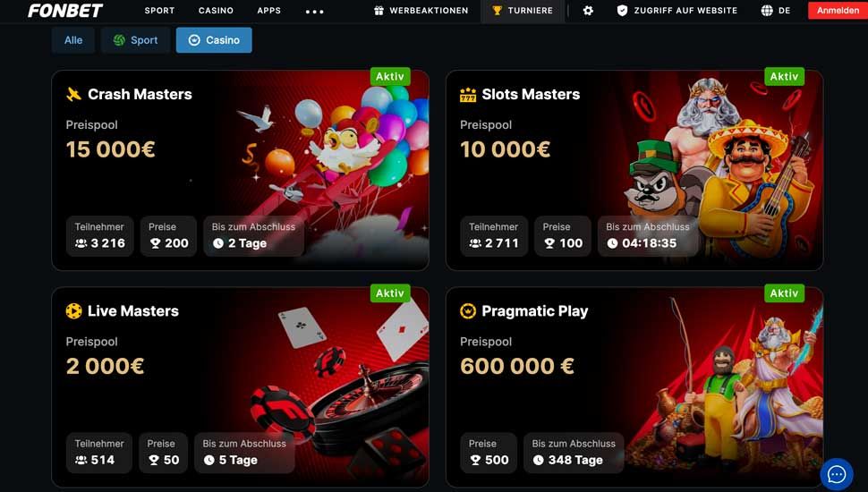Click the gift icon beside Werbeaktionen
868x492 pixels.
tap(379, 11)
